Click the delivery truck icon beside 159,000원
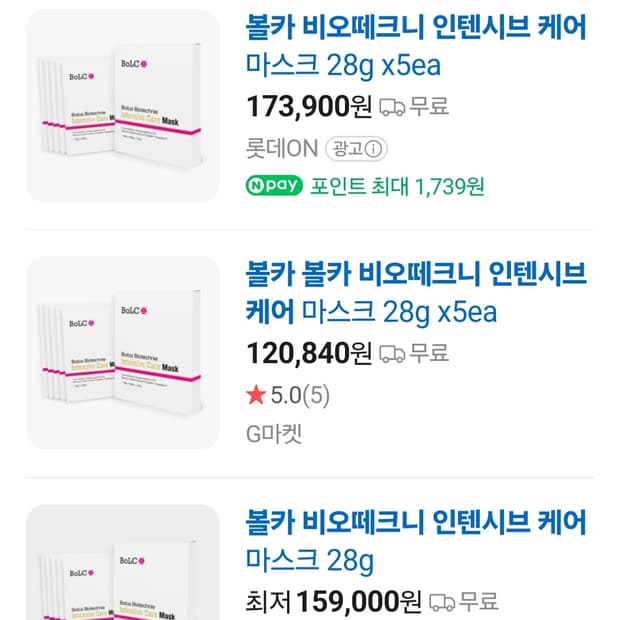 (x=441, y=603)
